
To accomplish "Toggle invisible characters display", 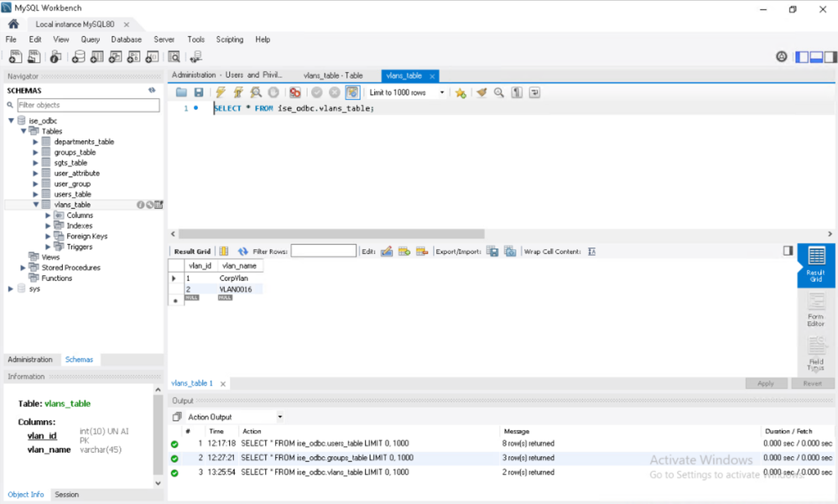I will tap(517, 92).
